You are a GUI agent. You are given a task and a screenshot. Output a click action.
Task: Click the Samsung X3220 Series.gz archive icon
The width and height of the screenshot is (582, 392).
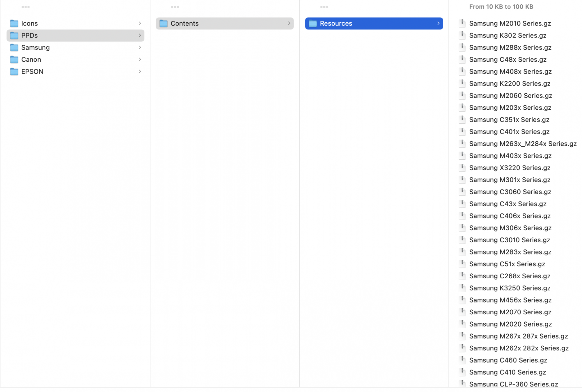coord(462,168)
